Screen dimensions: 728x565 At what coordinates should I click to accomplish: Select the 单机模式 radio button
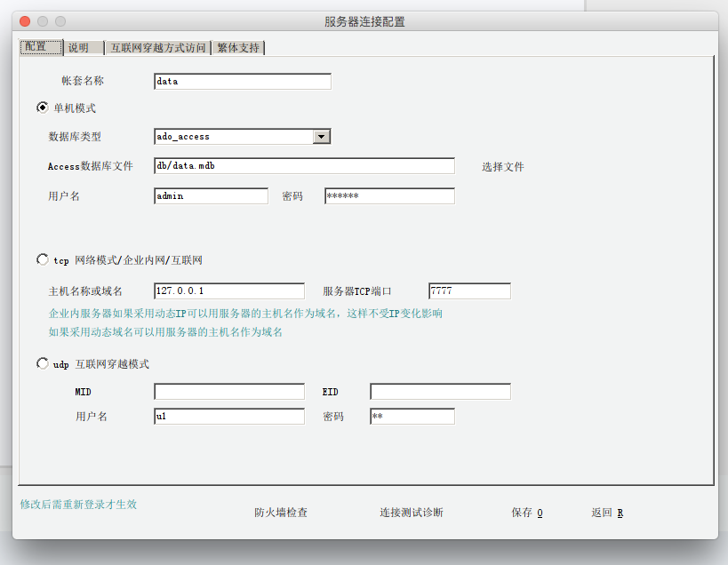[x=43, y=107]
